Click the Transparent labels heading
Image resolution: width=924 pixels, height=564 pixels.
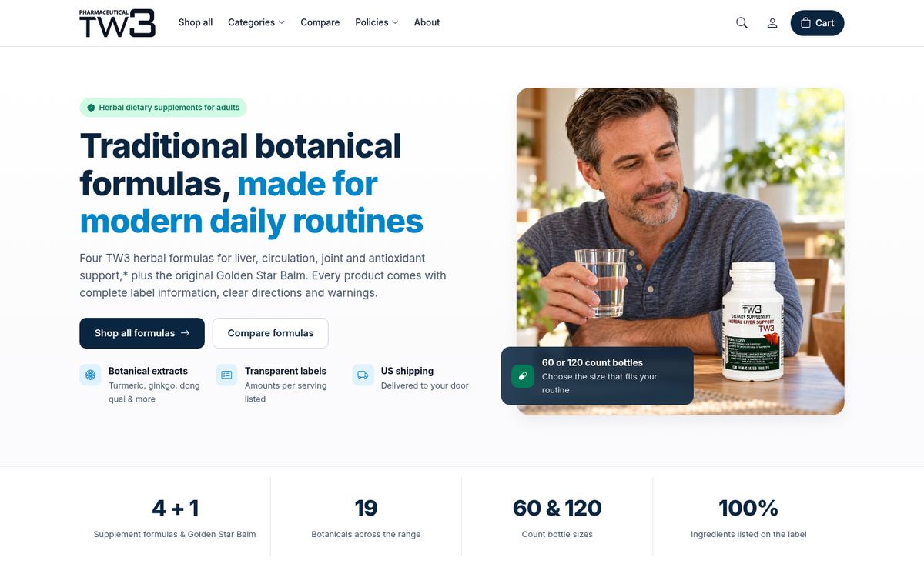pos(286,371)
